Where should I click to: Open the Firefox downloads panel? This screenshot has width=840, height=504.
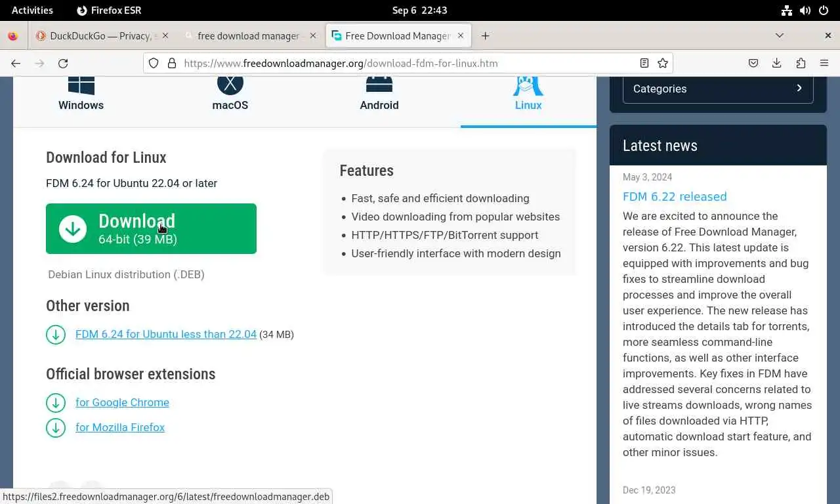pyautogui.click(x=777, y=63)
